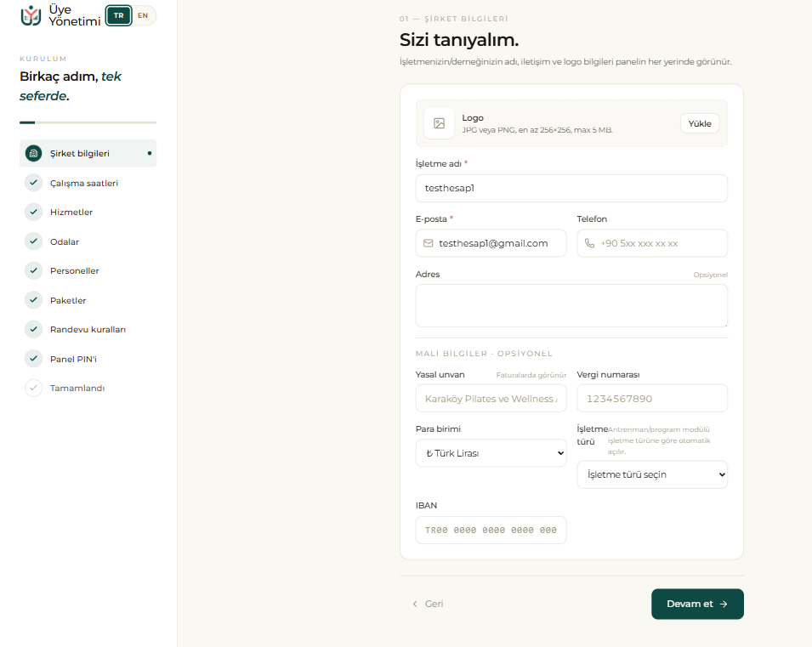
Task: Click checkmark icon beside Personeller
Action: click(34, 270)
